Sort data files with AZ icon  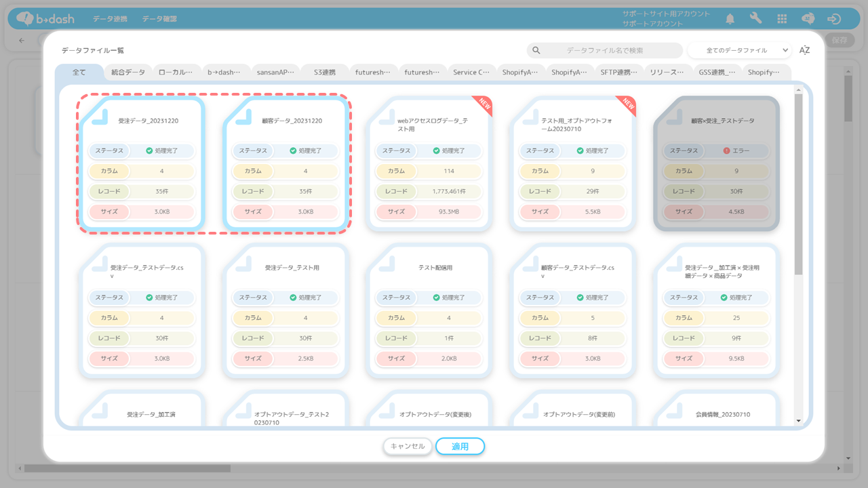805,50
